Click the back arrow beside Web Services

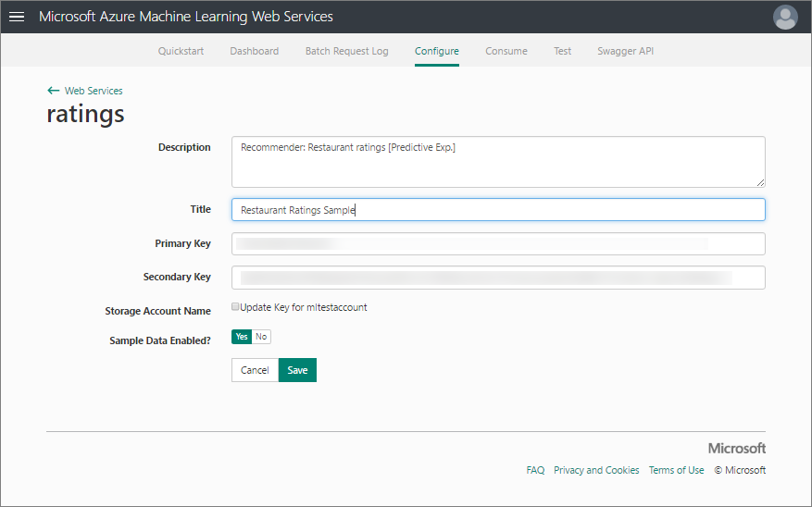coord(53,91)
